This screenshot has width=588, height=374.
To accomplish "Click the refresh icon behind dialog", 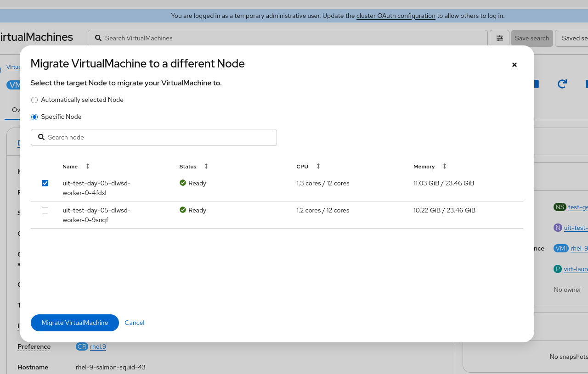I will (x=562, y=84).
